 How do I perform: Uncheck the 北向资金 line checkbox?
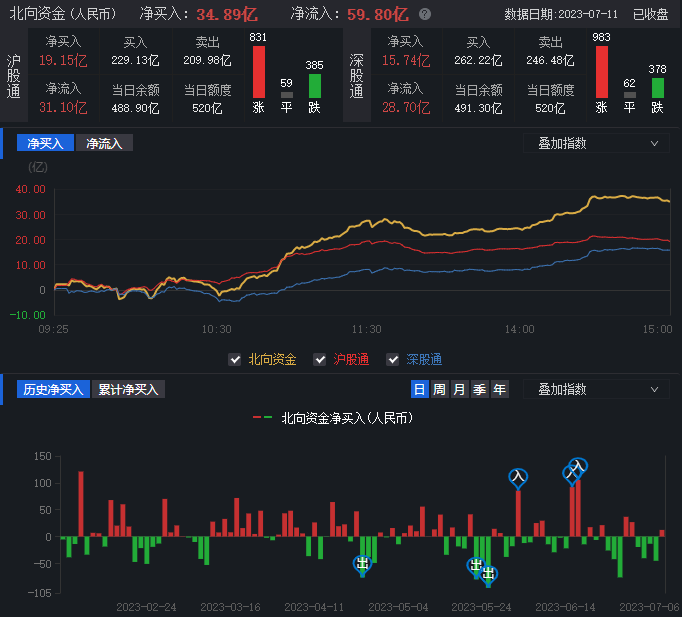(235, 360)
